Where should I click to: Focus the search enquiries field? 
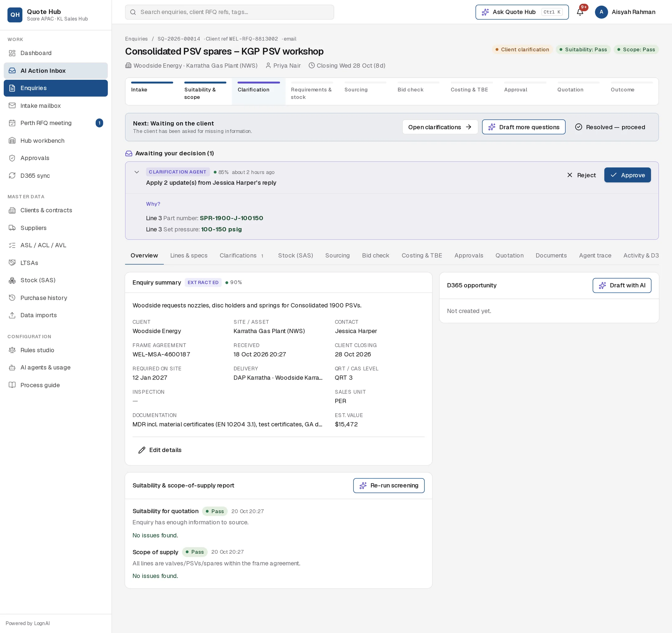coord(230,12)
